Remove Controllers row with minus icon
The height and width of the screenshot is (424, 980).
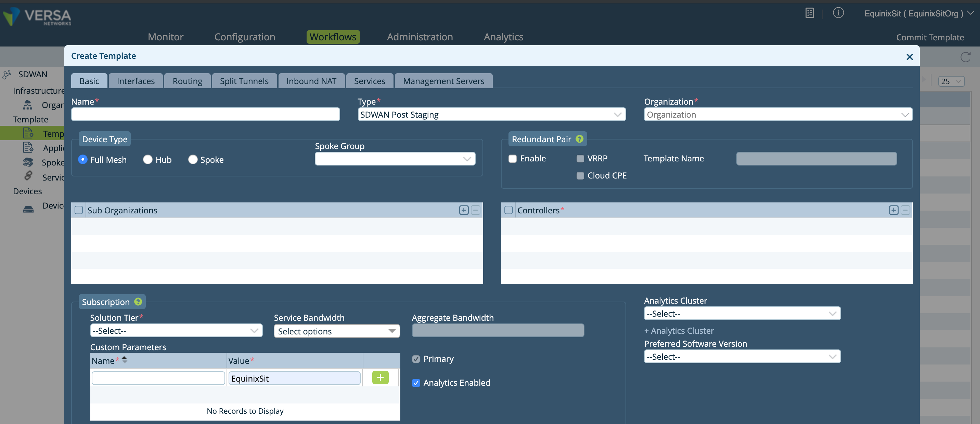coord(905,210)
